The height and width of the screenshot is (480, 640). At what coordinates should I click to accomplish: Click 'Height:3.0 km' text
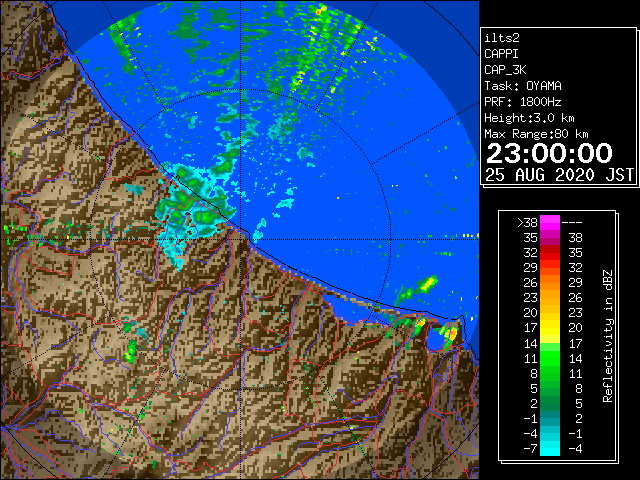coord(529,118)
